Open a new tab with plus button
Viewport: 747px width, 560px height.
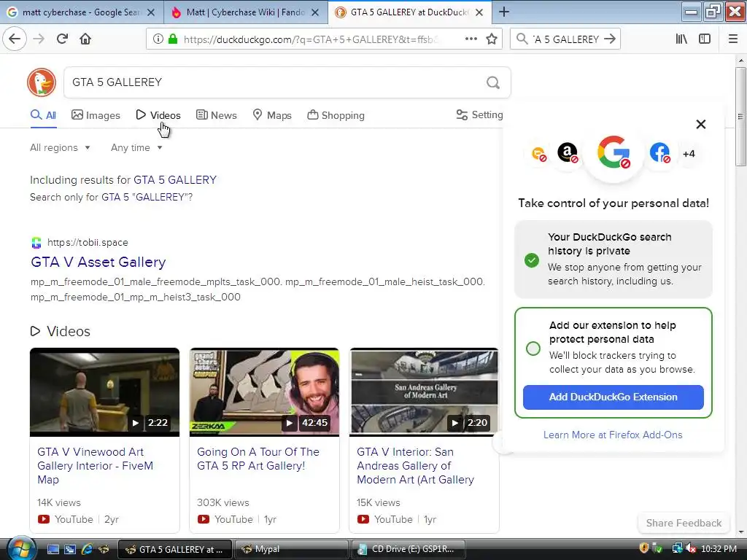pos(503,12)
